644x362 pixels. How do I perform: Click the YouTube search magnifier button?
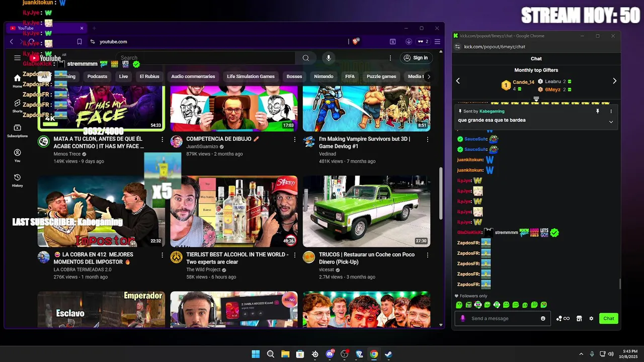pyautogui.click(x=305, y=58)
